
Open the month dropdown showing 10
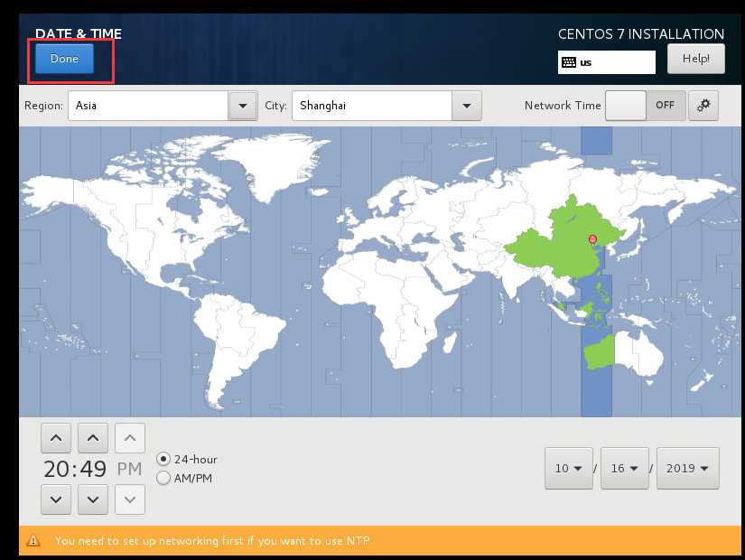coord(569,468)
